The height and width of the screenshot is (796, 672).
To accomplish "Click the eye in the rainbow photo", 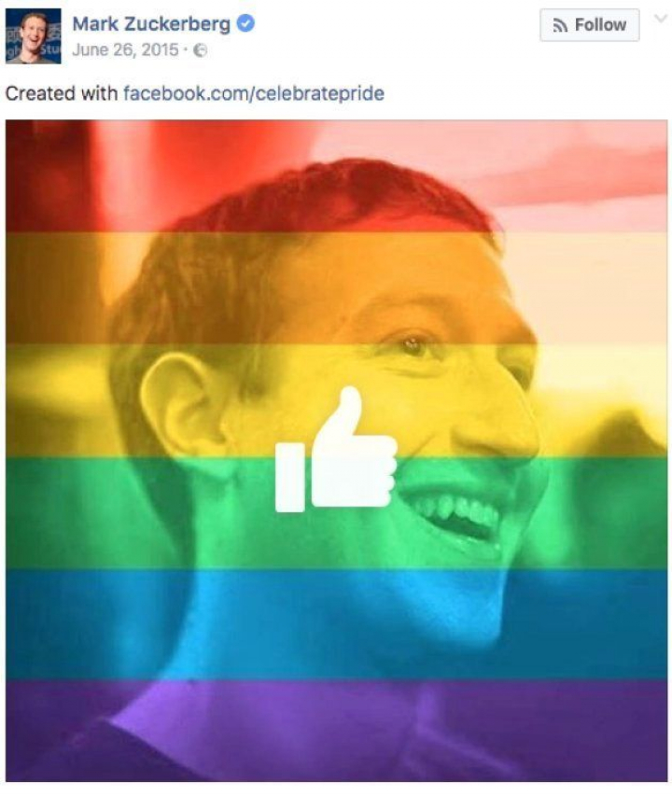I will (x=413, y=346).
